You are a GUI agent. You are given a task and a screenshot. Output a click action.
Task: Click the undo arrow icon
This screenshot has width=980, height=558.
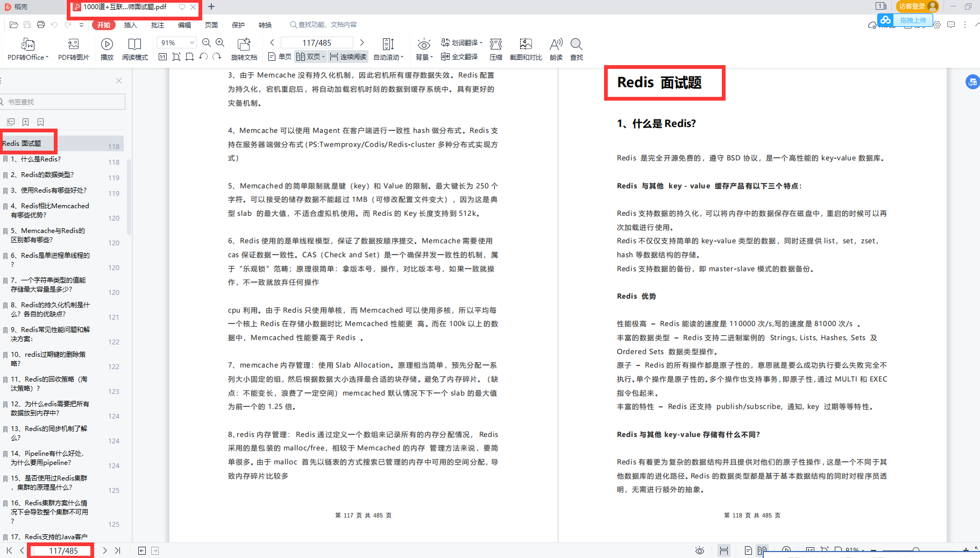54,25
